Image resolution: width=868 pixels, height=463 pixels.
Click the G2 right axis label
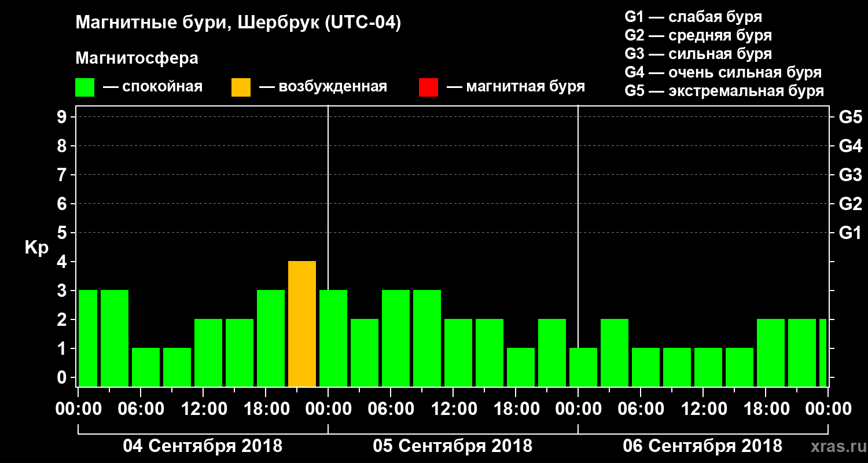coord(850,204)
